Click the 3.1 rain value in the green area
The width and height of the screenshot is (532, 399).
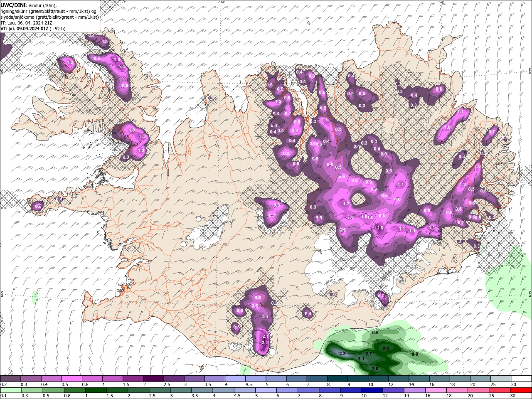[361, 359]
